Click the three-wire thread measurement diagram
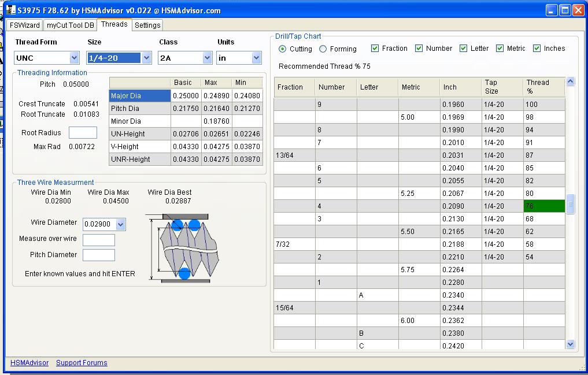 185,248
